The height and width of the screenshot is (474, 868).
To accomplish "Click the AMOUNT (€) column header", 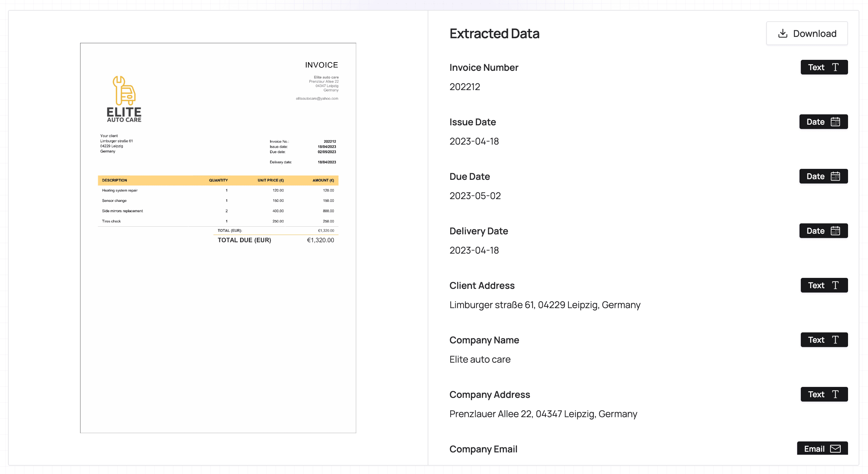I will point(323,180).
